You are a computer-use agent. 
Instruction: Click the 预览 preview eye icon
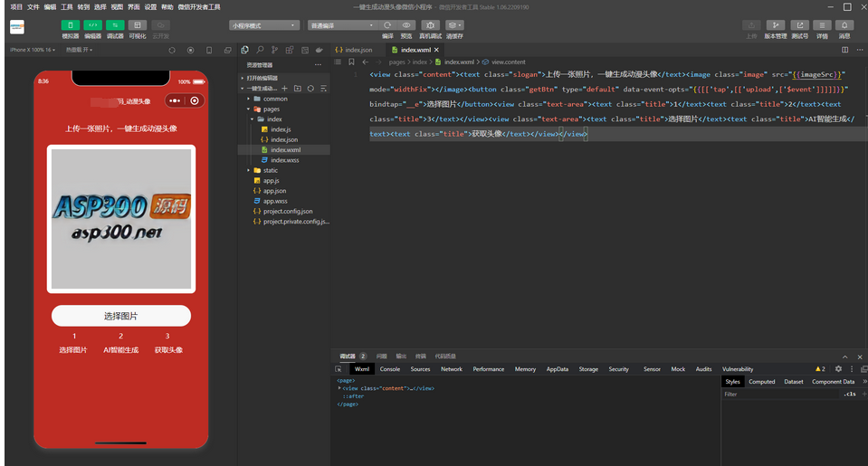[406, 25]
